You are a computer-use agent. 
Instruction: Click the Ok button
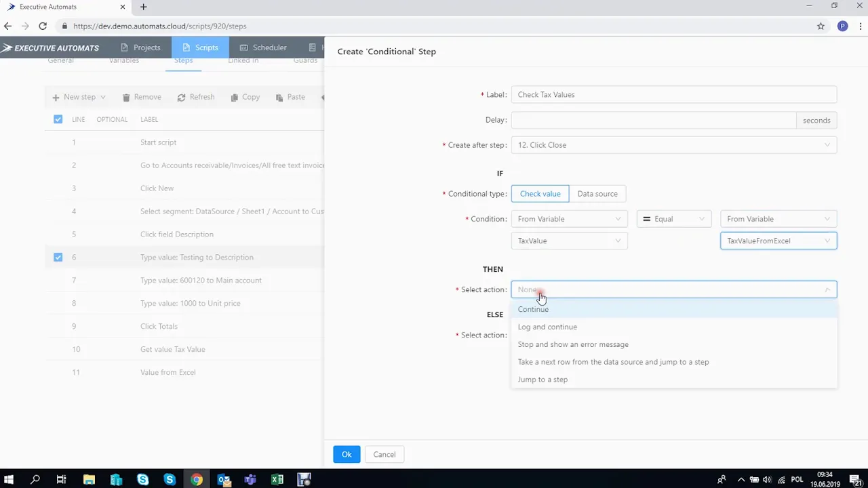[x=347, y=454]
